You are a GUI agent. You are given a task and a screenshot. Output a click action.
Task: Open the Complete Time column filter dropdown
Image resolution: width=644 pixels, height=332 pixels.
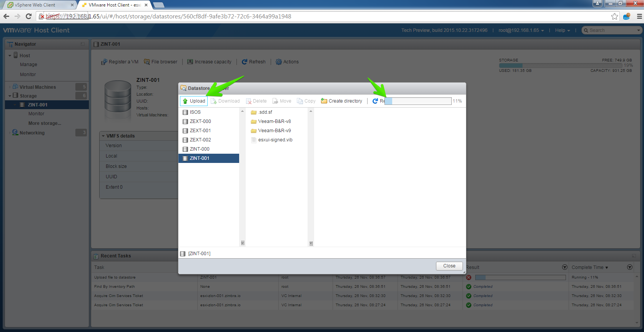(x=630, y=267)
